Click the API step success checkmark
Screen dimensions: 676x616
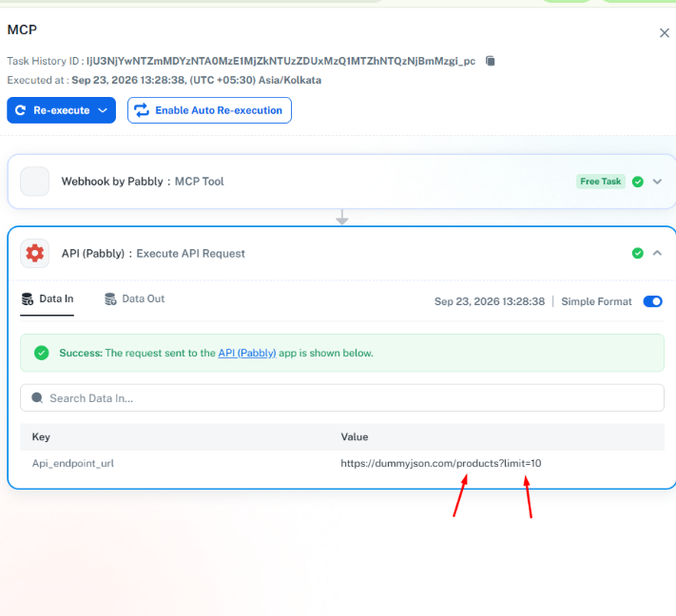638,254
